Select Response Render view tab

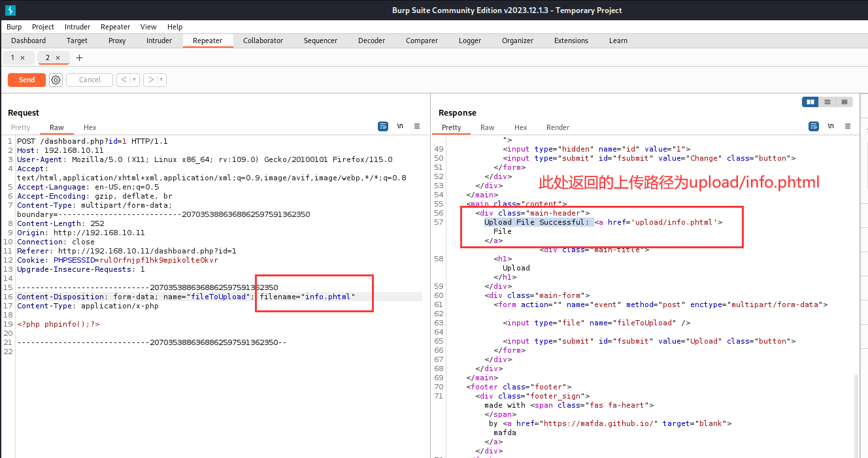pos(558,127)
